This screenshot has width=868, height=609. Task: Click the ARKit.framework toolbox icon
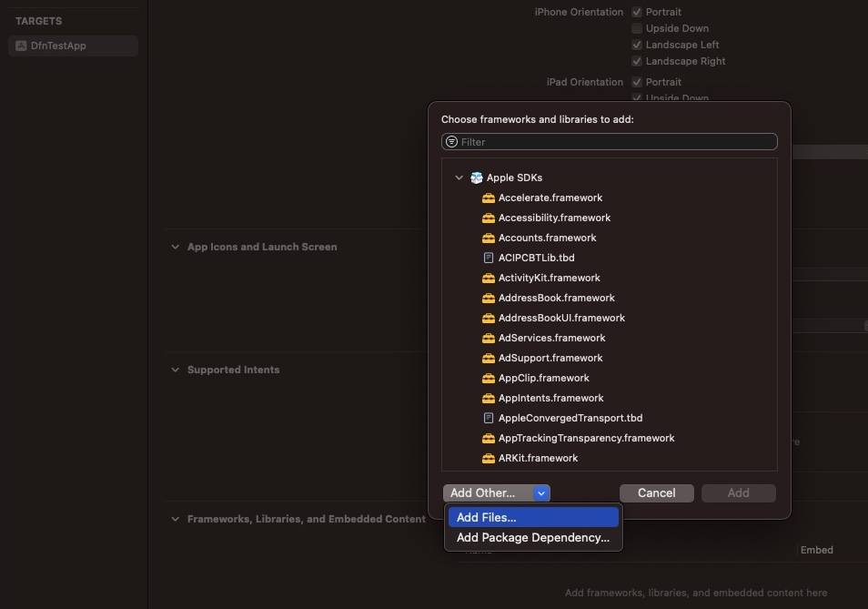489,458
